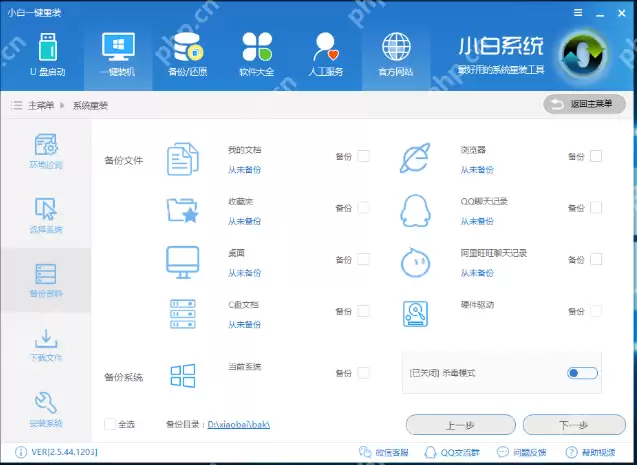
Task: Check the 桌面 backup checkbox
Action: [364, 259]
